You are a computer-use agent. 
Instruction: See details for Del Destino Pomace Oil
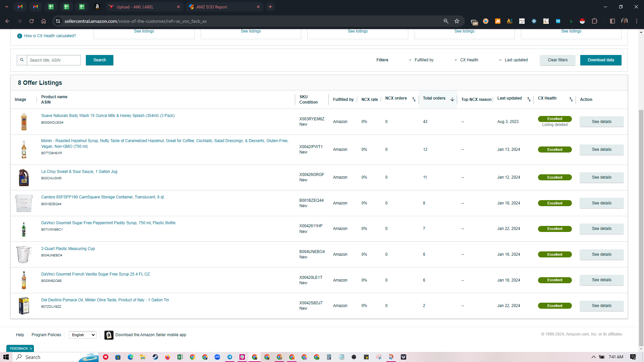601,306
